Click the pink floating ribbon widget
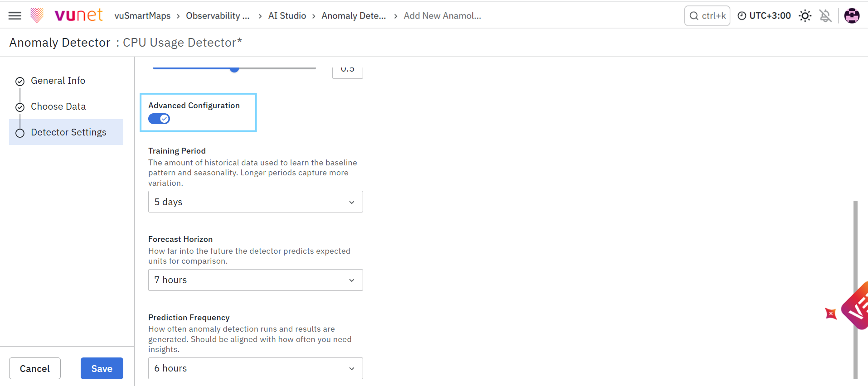868x386 pixels. (856, 306)
